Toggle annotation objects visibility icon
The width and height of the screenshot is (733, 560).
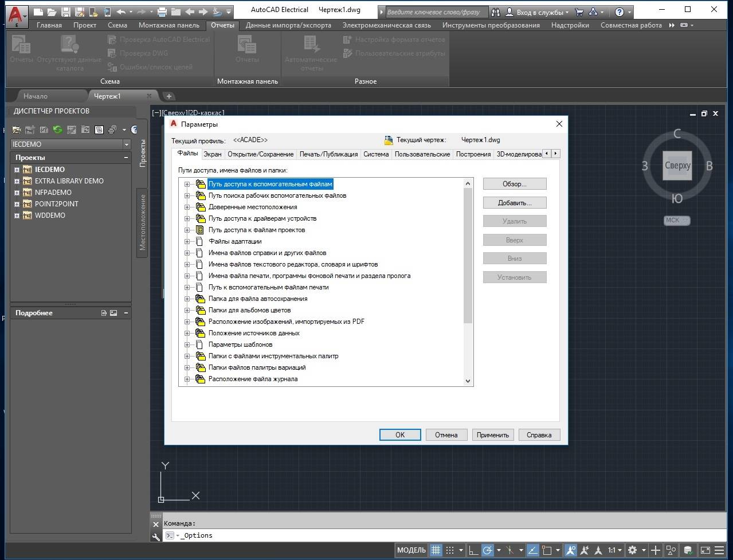coord(571,550)
